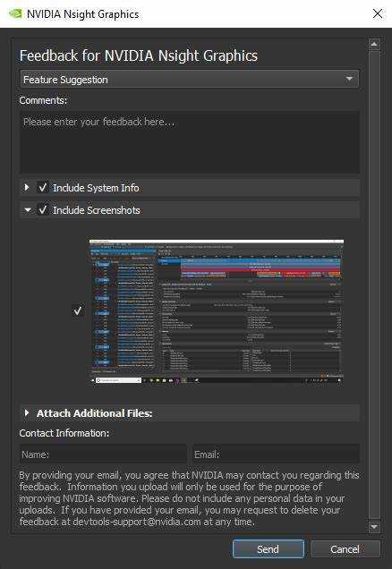
Task: Open the Feature Suggestion feedback type dropdown
Action: (190, 79)
